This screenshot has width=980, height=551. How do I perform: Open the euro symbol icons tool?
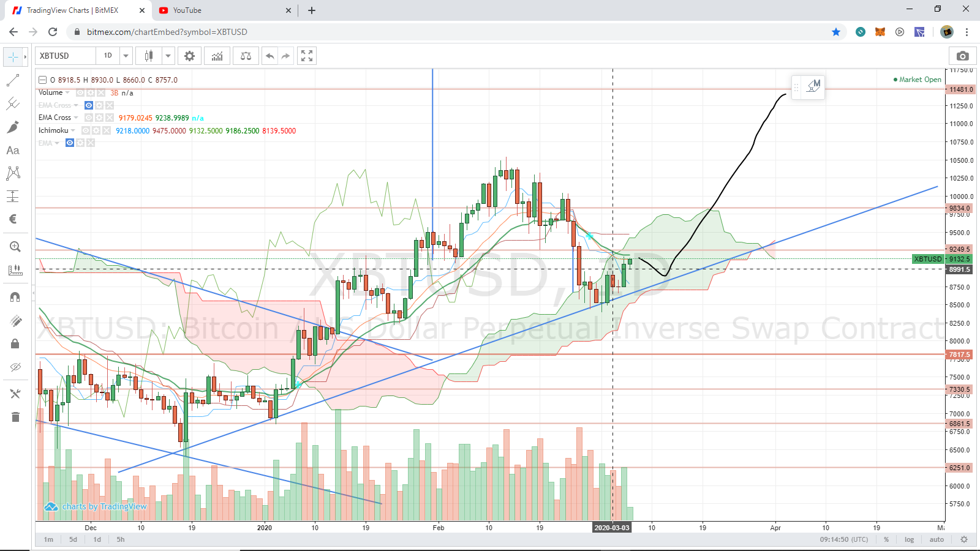point(13,219)
